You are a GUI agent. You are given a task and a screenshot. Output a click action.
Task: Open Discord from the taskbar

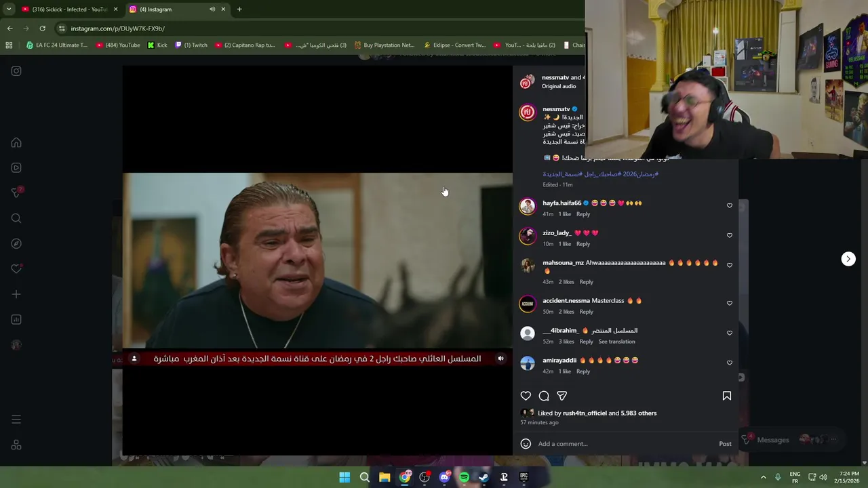(444, 477)
